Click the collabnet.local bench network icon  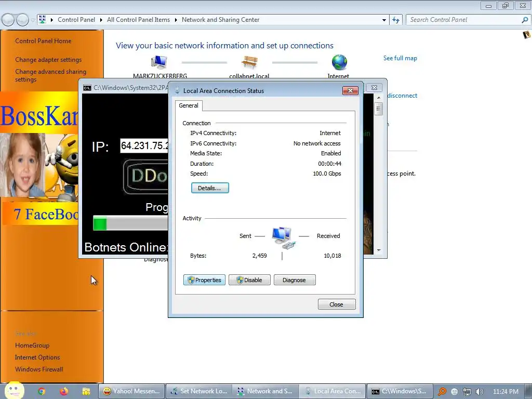click(x=249, y=62)
